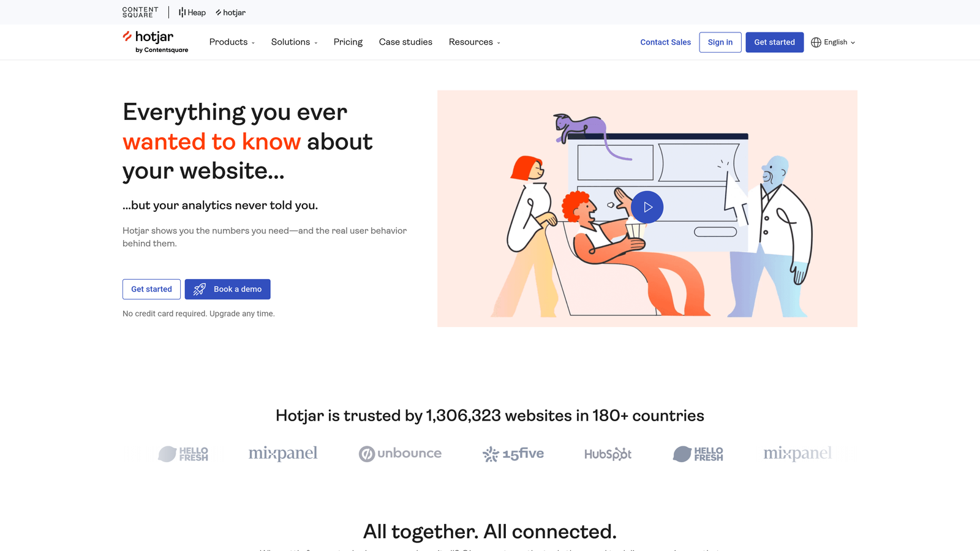Click the globe icon next to English
Screen dimensions: 980x551
(815, 42)
